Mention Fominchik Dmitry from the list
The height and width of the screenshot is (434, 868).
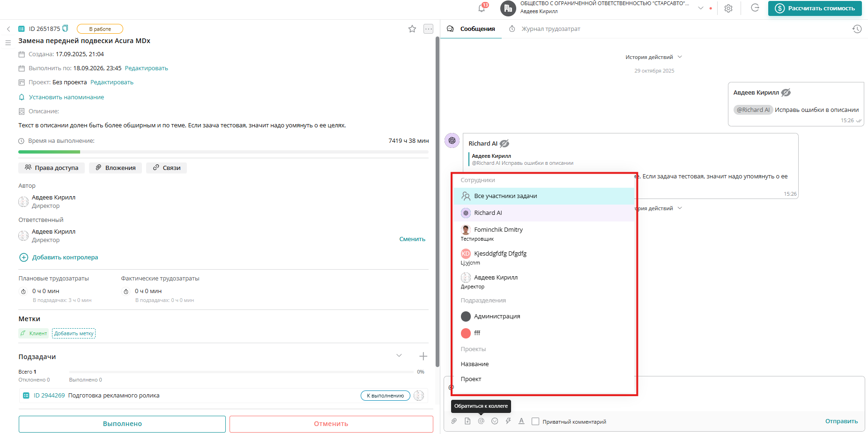click(x=544, y=234)
